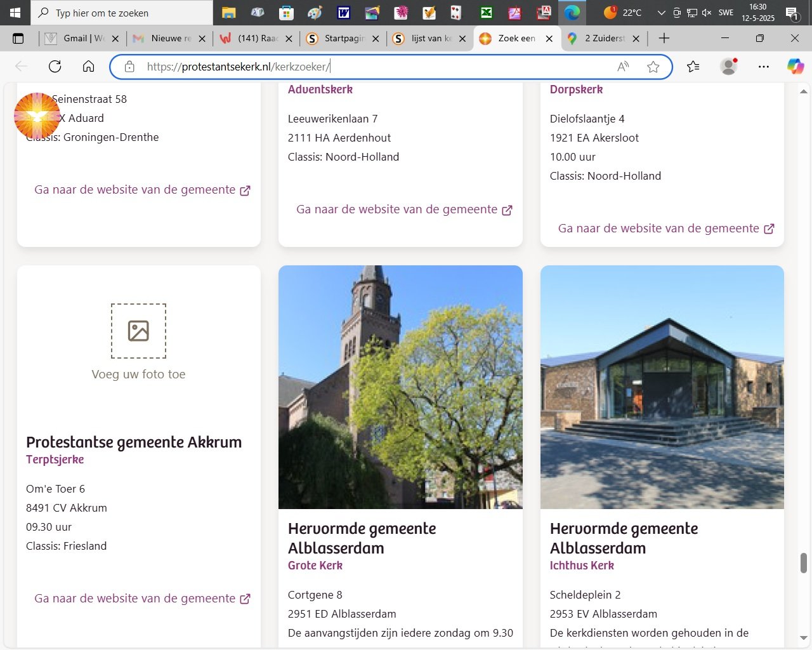The height and width of the screenshot is (650, 812).
Task: Open the browser profile menu
Action: pos(729,67)
